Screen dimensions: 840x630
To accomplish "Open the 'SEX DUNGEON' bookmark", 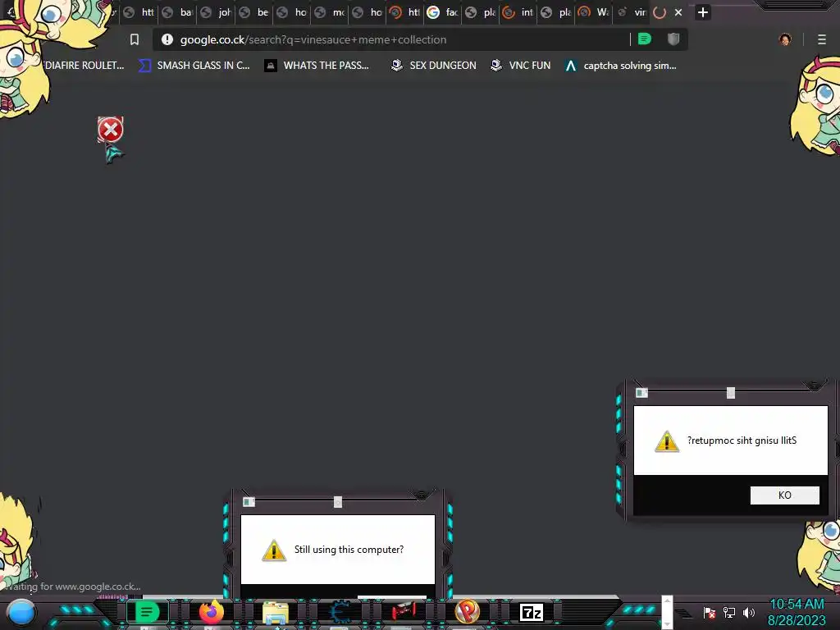I will pos(434,66).
